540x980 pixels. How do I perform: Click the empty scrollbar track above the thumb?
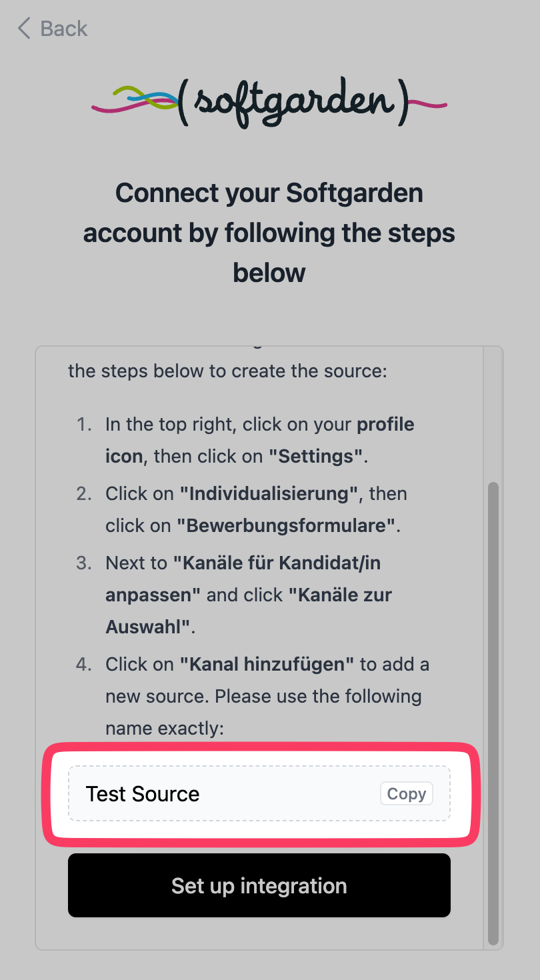[493, 413]
